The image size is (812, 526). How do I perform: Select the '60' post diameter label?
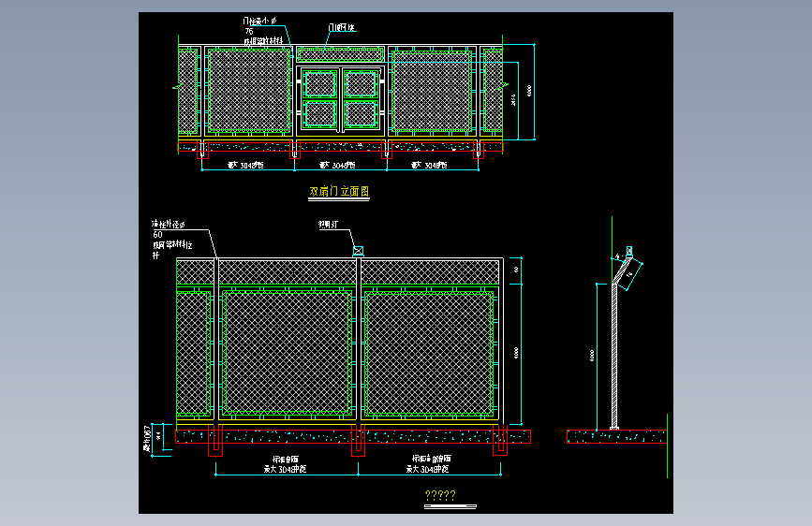(157, 235)
